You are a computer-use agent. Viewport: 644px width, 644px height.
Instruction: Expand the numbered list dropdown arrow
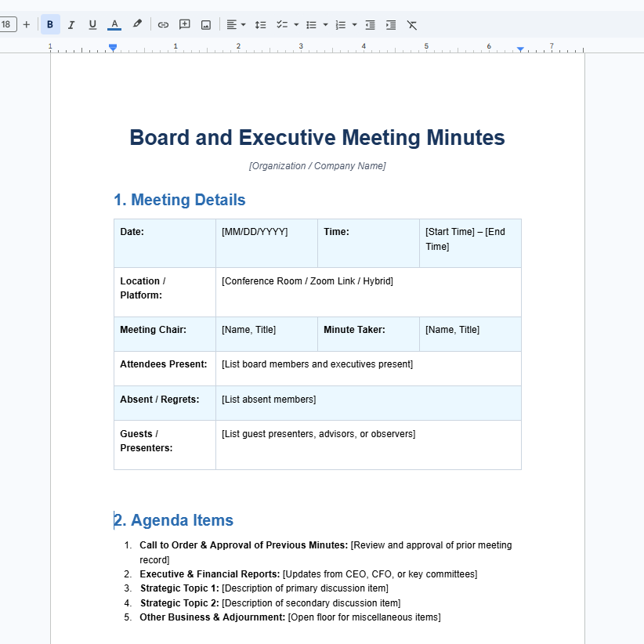tap(354, 24)
